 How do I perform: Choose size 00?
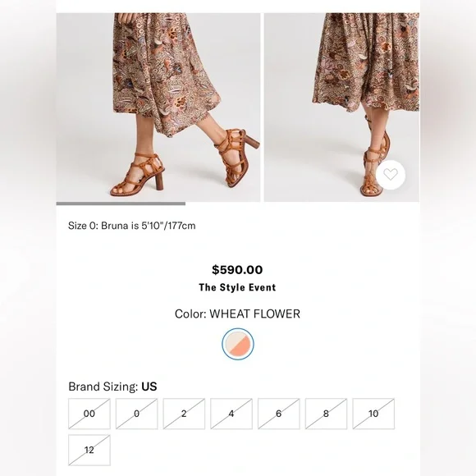pos(89,414)
